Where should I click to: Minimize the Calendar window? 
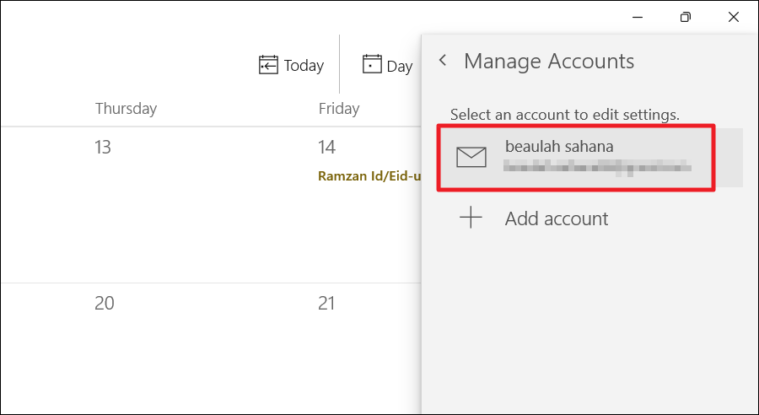638,17
